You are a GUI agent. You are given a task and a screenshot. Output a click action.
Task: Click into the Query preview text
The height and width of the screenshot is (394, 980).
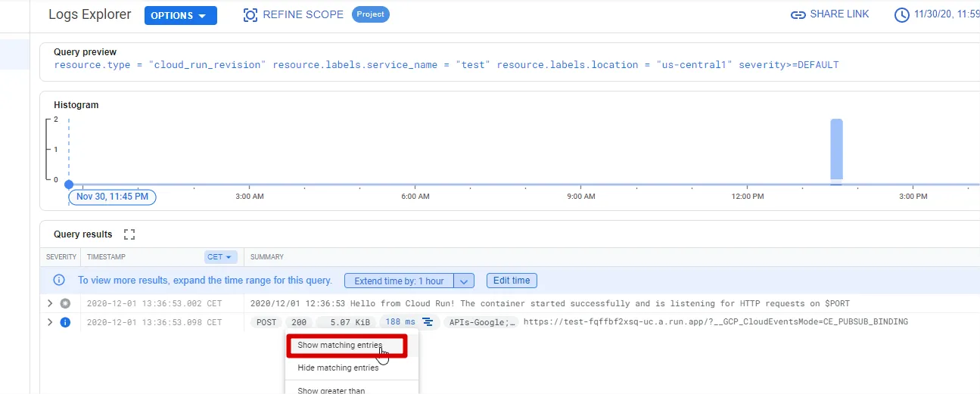446,65
